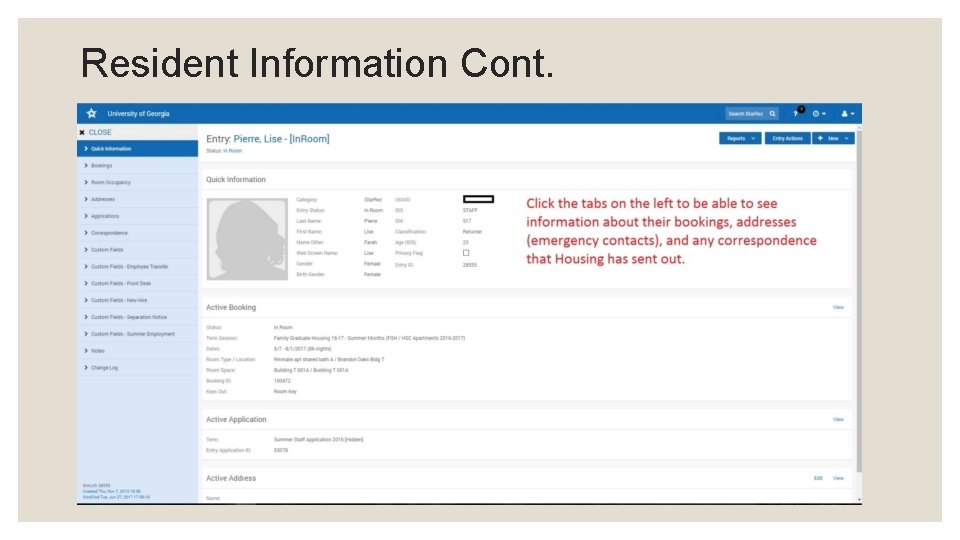Click the Summer Staff Application term value
The width and height of the screenshot is (960, 540).
tap(318, 440)
